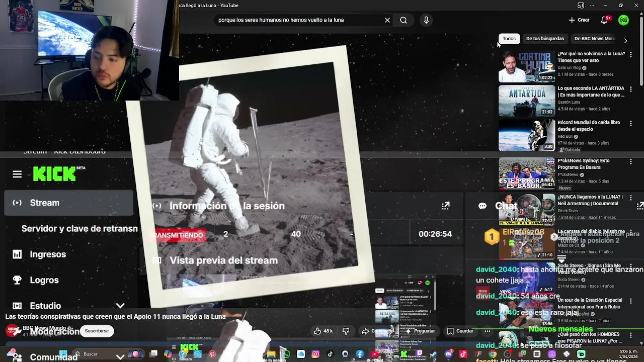This screenshot has height=362, width=644.
Task: Open the Este Programa Es Basura thumbnail
Action: tap(526, 173)
